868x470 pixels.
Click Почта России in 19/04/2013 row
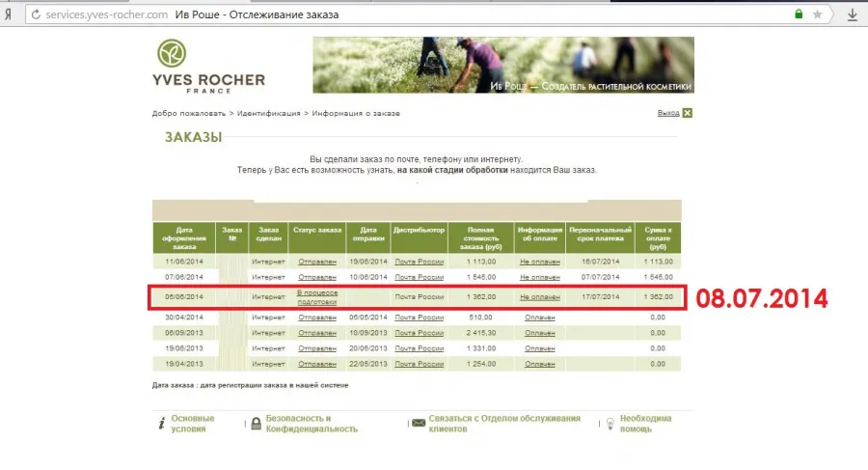420,364
